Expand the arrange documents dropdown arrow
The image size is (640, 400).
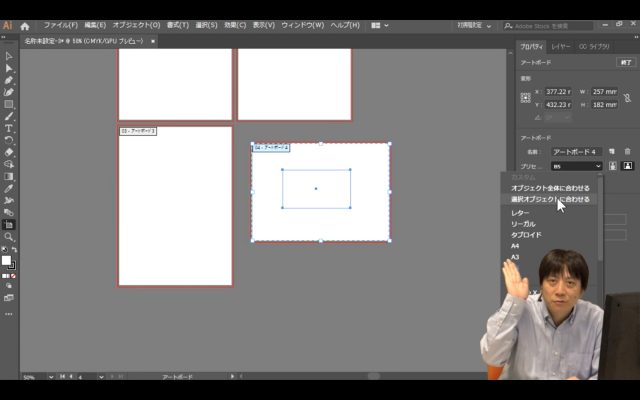(x=386, y=26)
